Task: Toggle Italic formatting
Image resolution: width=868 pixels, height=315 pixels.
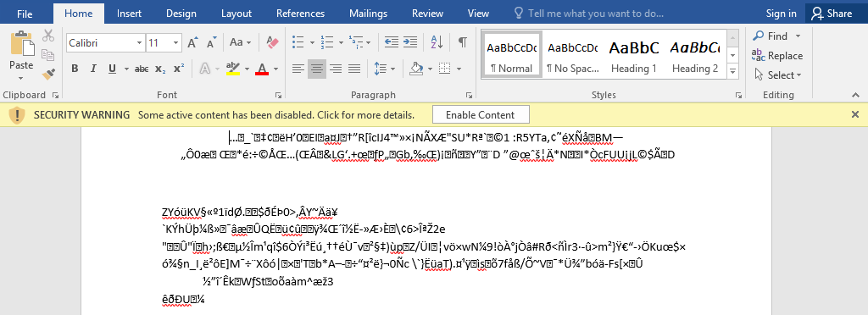Action: point(93,69)
